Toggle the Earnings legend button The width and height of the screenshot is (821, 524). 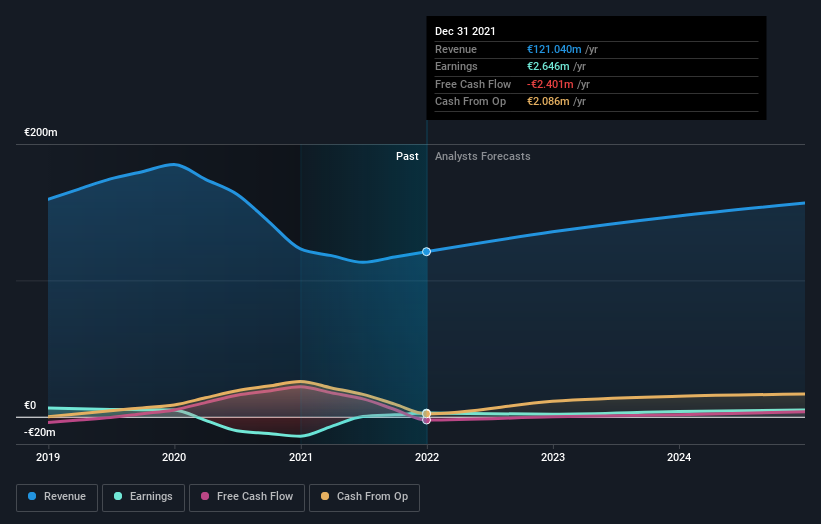click(x=143, y=497)
